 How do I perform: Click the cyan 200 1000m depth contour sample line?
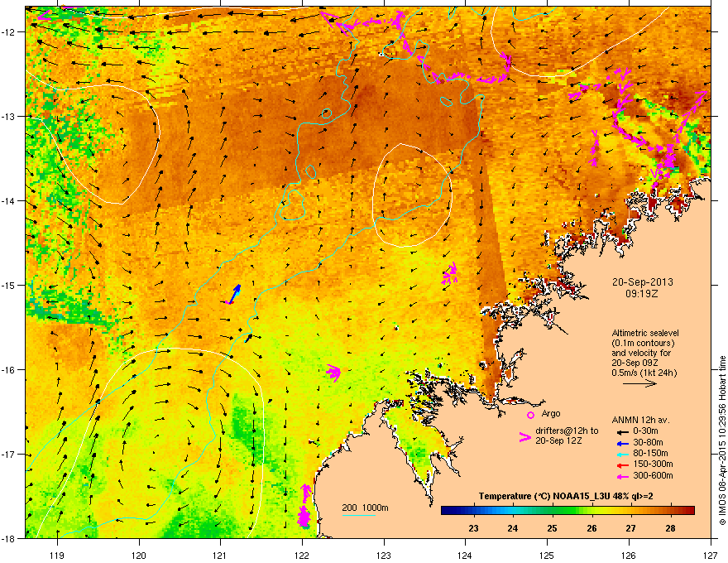358,515
